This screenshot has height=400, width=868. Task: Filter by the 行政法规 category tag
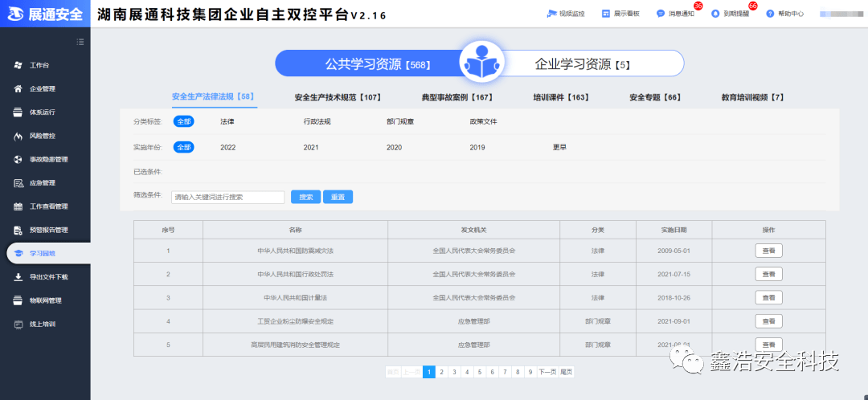point(317,122)
